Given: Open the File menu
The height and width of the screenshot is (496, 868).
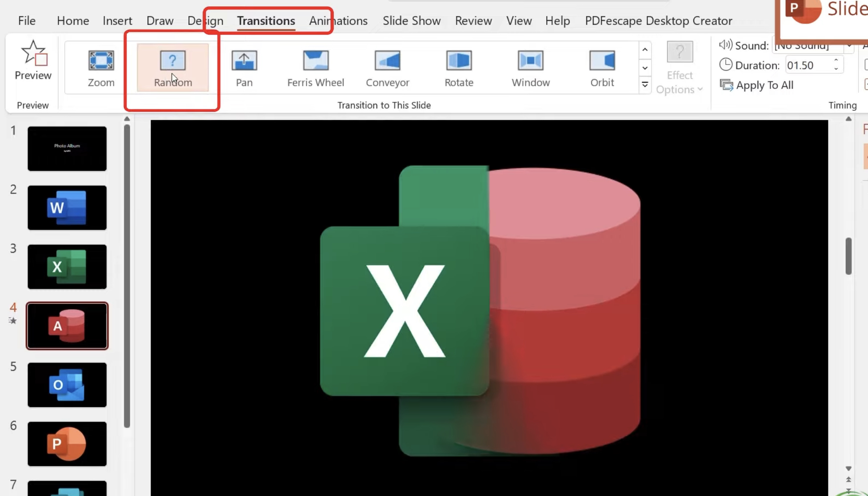Looking at the screenshot, I should (x=27, y=21).
